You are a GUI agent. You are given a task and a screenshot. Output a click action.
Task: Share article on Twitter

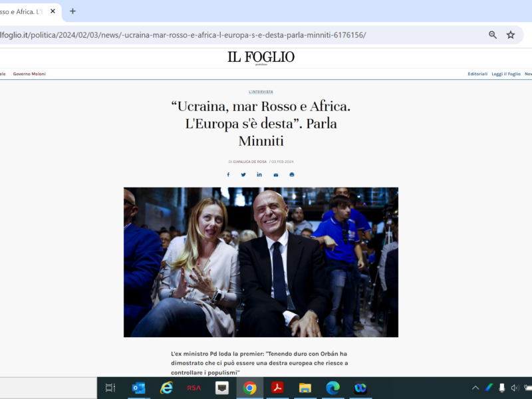pos(243,175)
